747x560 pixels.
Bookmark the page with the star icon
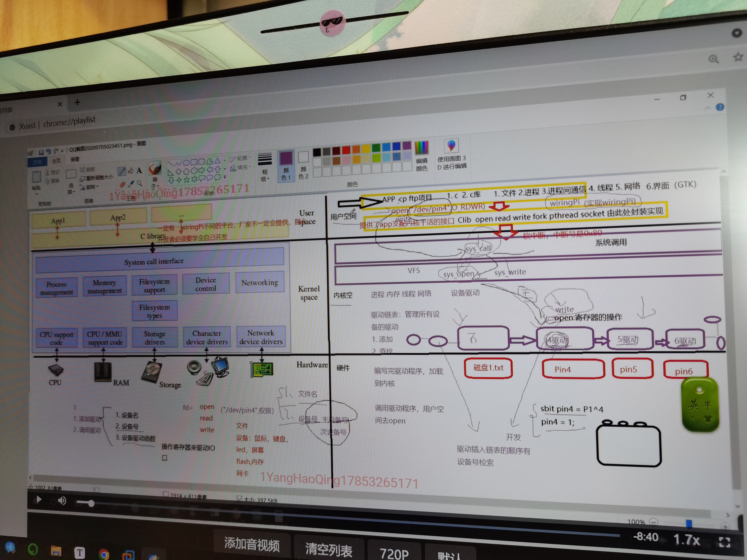[x=739, y=57]
